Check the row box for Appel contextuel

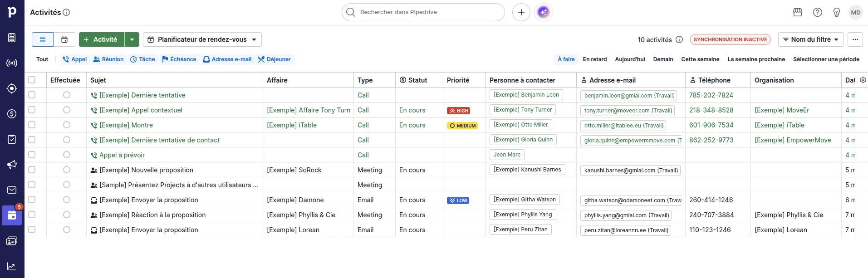(32, 110)
